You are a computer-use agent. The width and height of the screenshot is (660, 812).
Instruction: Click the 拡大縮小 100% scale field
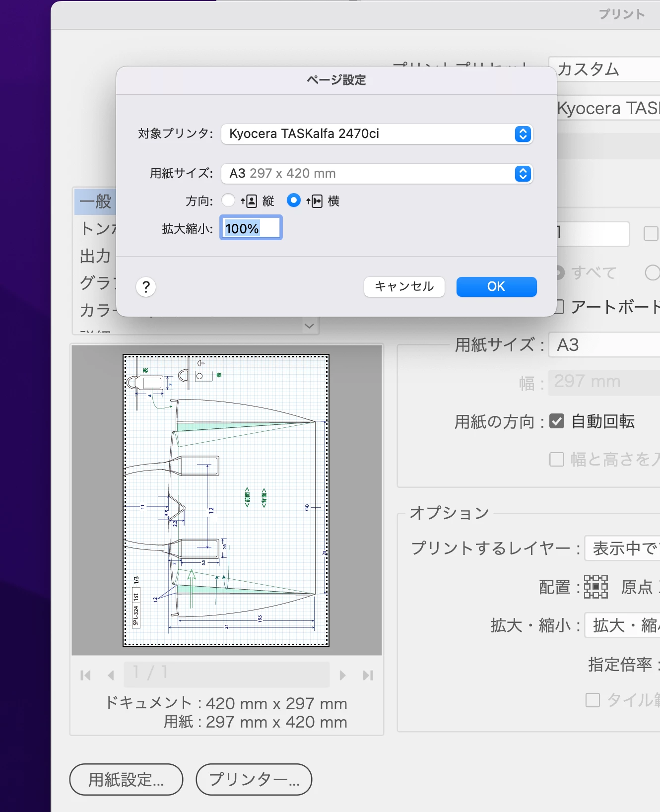click(x=251, y=228)
